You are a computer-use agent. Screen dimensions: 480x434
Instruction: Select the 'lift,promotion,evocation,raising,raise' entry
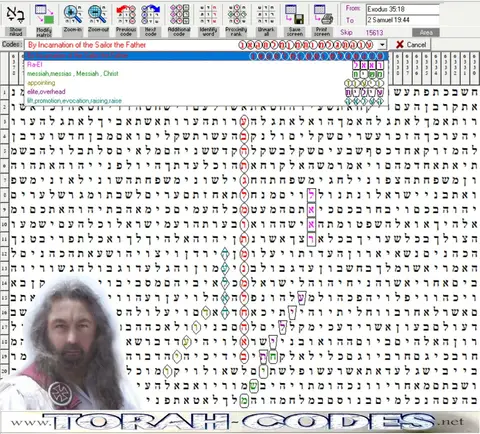[206, 100]
